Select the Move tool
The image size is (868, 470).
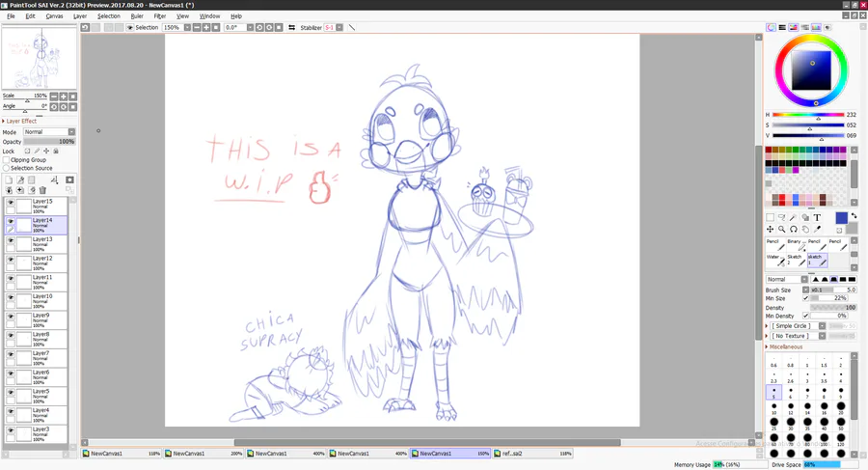[770, 229]
